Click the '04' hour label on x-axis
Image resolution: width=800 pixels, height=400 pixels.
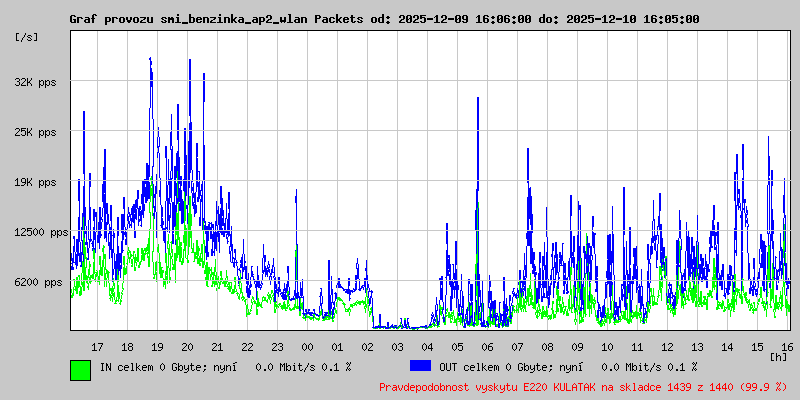(427, 347)
